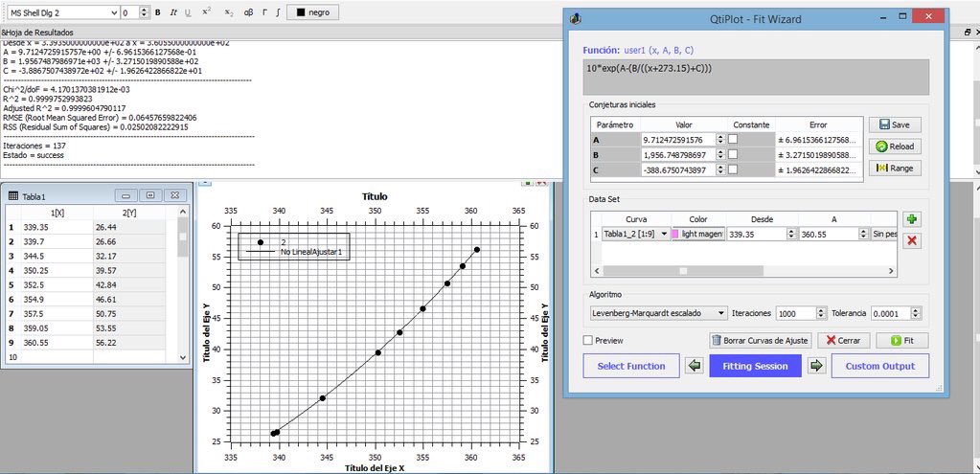Image resolution: width=980 pixels, height=474 pixels.
Task: Select cell 42.84 in Tabla1
Action: [x=129, y=284]
